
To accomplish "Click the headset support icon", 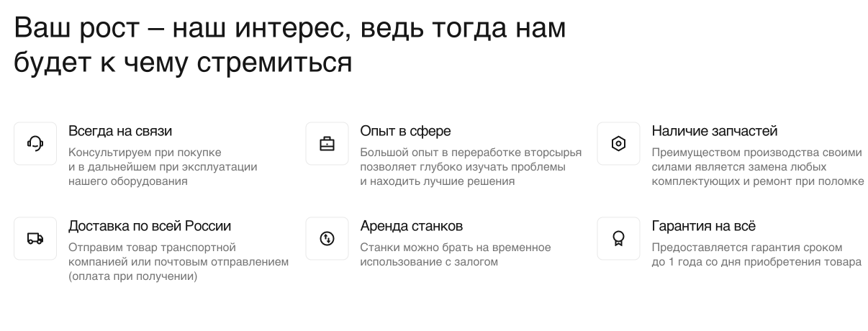I will click(35, 144).
